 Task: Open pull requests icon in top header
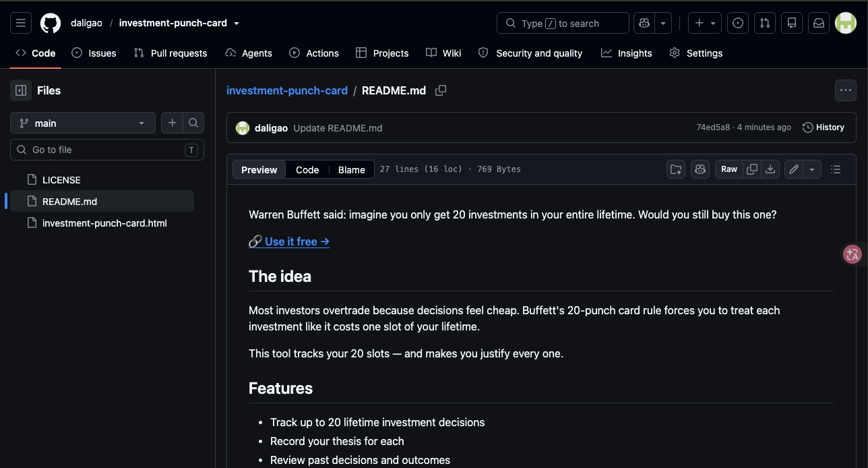[765, 23]
